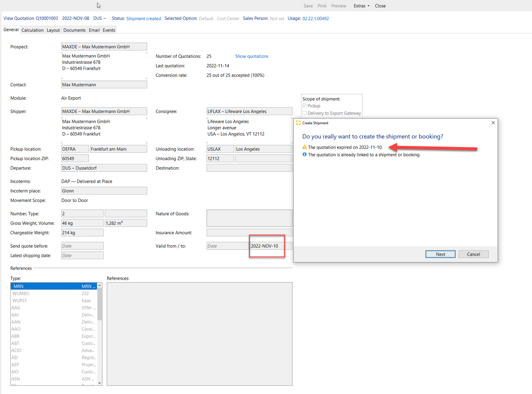Open the Documents tab
This screenshot has height=394, width=532.
click(x=74, y=30)
